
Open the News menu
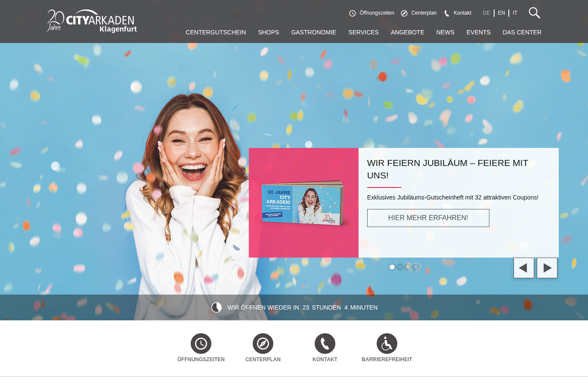(x=446, y=32)
